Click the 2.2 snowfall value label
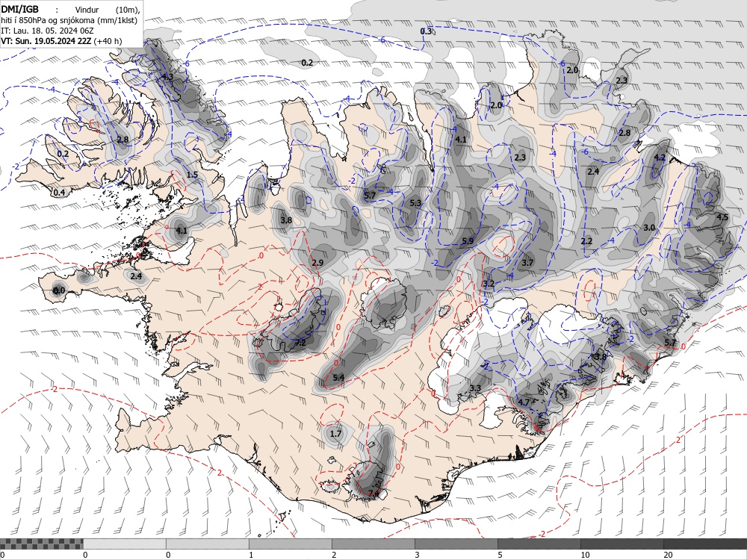 pyautogui.click(x=586, y=241)
